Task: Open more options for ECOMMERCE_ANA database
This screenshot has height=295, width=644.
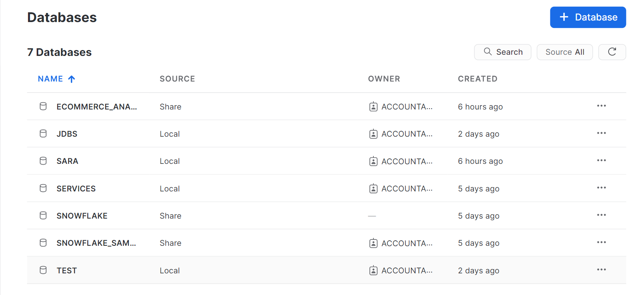Action: pyautogui.click(x=601, y=106)
